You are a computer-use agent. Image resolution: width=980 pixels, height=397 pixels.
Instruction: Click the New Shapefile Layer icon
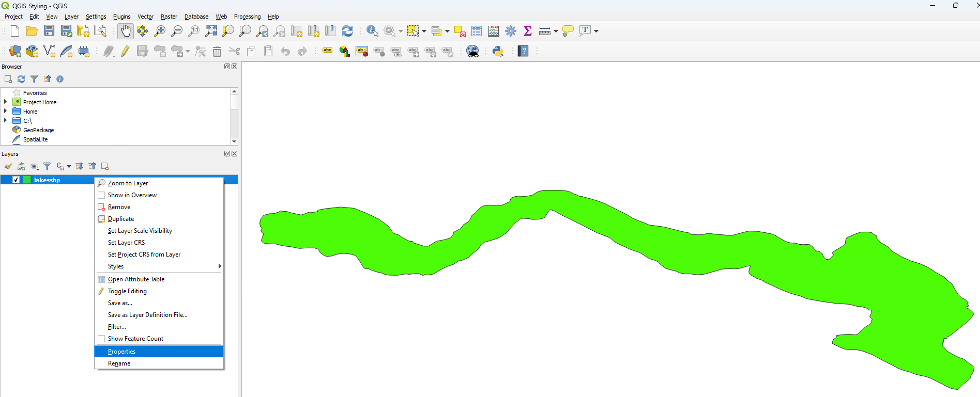49,51
